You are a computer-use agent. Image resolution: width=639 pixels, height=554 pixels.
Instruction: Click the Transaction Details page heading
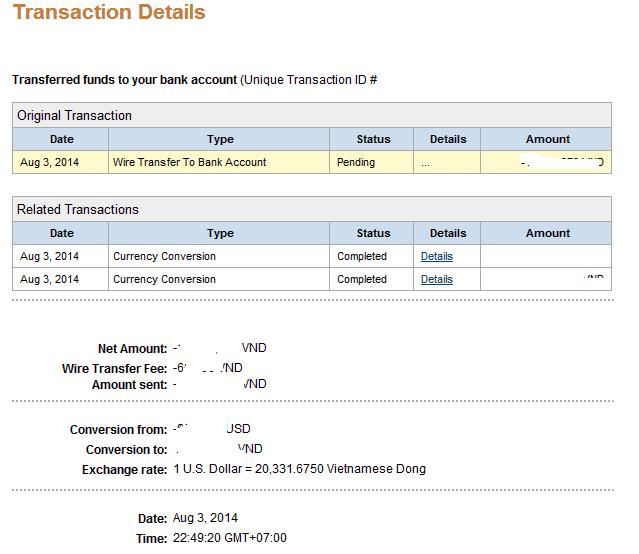click(109, 13)
